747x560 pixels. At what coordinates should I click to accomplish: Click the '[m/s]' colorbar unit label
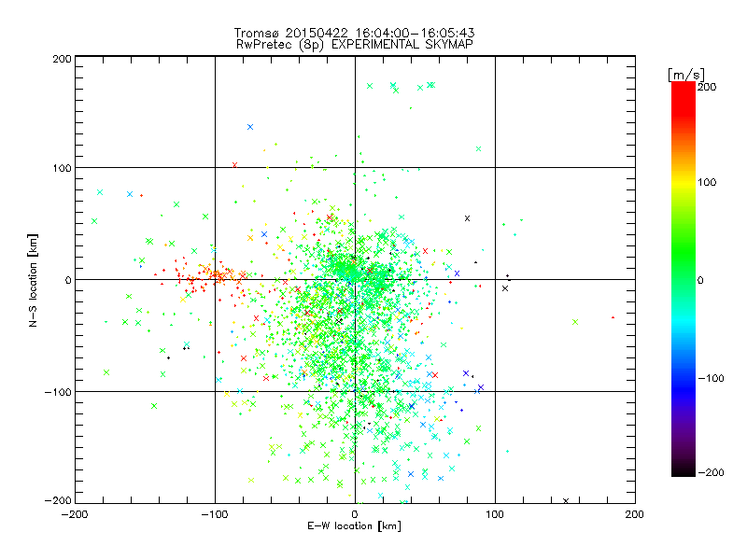(x=686, y=75)
